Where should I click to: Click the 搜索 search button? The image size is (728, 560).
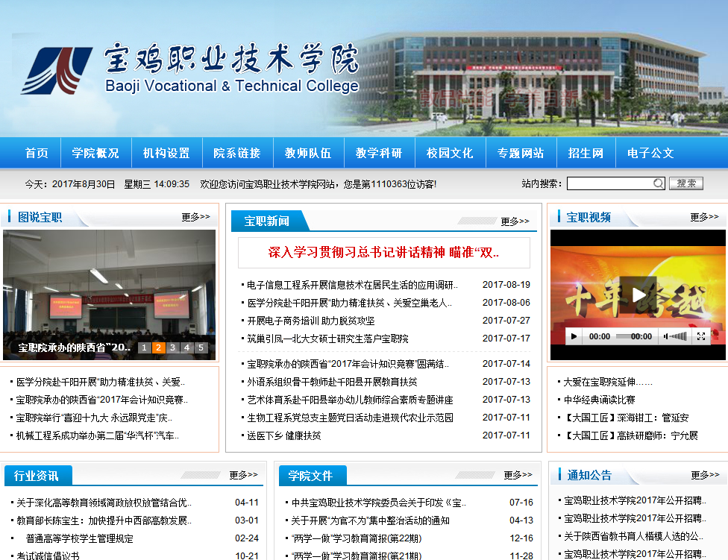click(x=685, y=183)
